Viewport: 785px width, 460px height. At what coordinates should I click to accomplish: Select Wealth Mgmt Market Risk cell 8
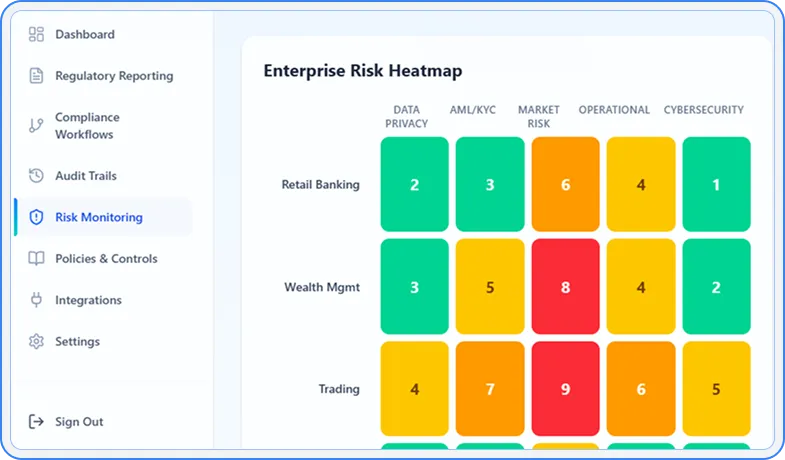coord(566,287)
